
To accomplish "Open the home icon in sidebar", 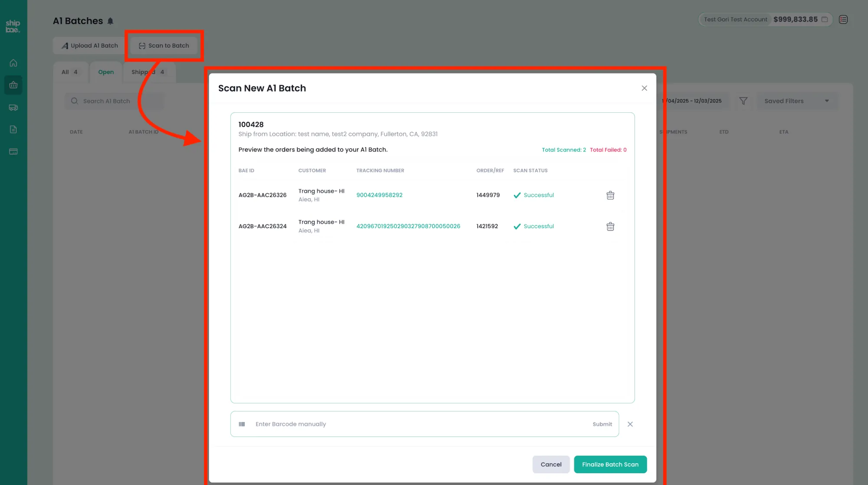I will click(13, 63).
